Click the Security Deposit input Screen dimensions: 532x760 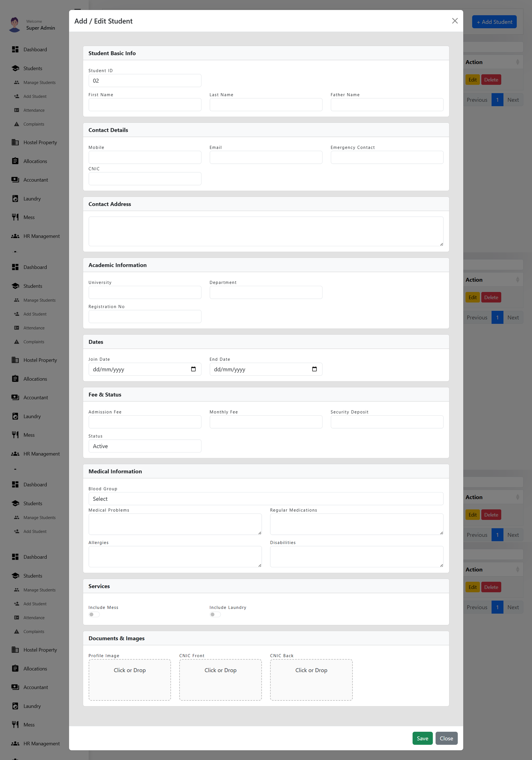click(387, 422)
